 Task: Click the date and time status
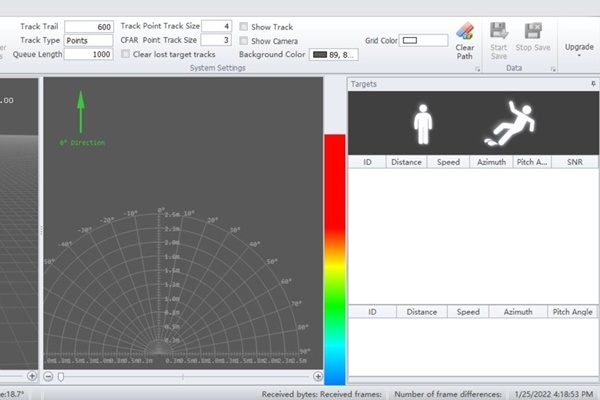[x=554, y=394]
